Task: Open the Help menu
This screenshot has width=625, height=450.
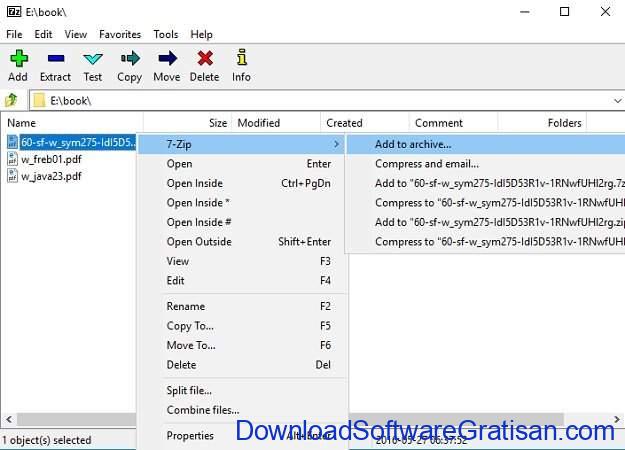Action: (x=201, y=35)
